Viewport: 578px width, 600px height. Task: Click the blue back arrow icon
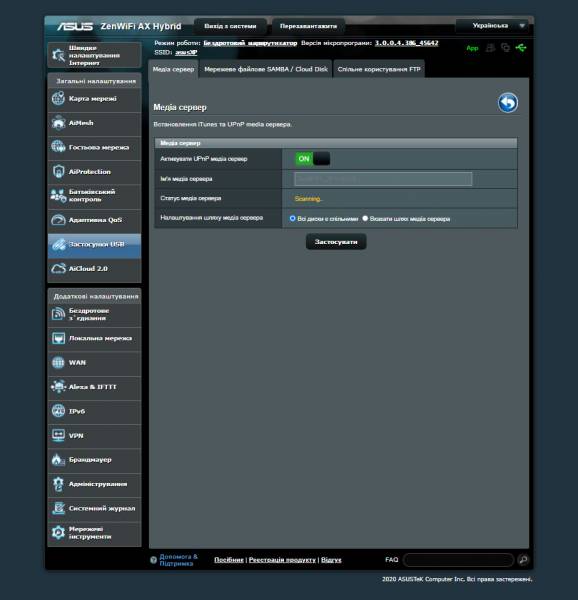(x=508, y=103)
